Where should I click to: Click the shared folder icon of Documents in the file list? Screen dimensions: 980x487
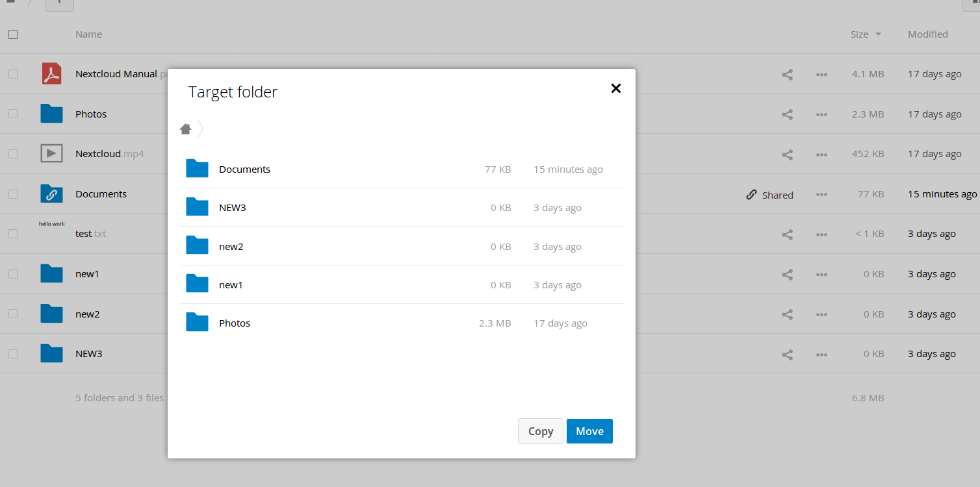click(x=51, y=194)
